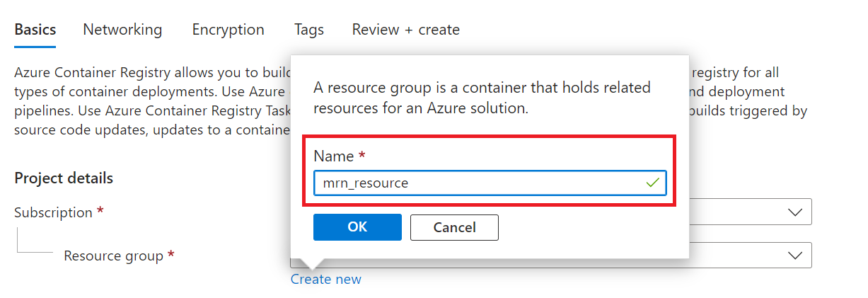Screen dimensions: 868x298
Task: Confirm the resource group with OK
Action: tap(357, 227)
